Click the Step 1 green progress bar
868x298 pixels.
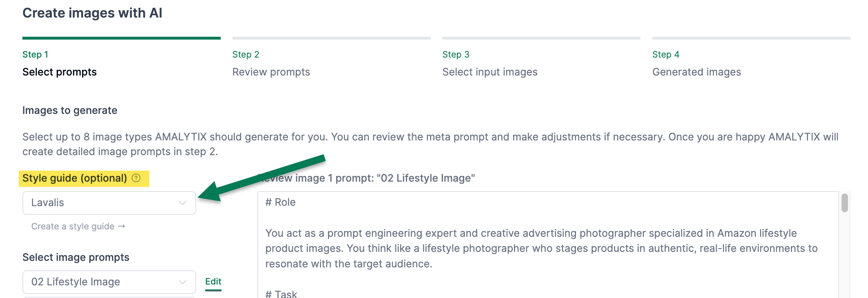pos(121,38)
